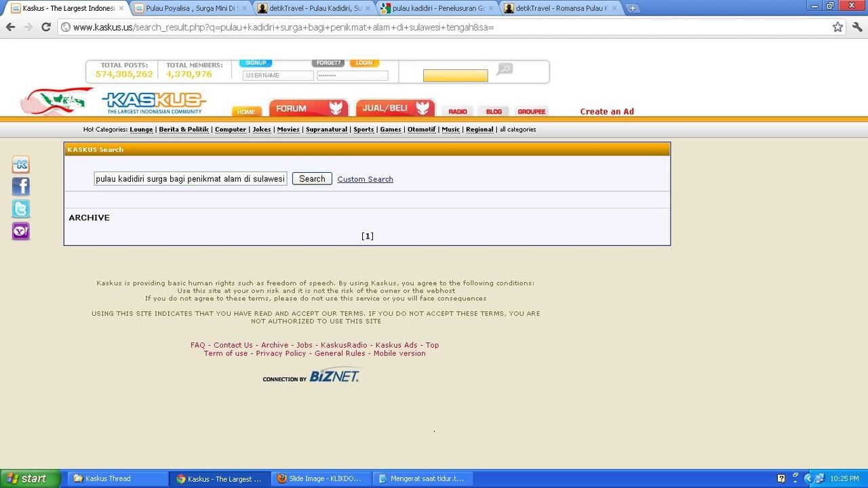Open Supranatural hot category
This screenshot has height=488, width=868.
(326, 129)
